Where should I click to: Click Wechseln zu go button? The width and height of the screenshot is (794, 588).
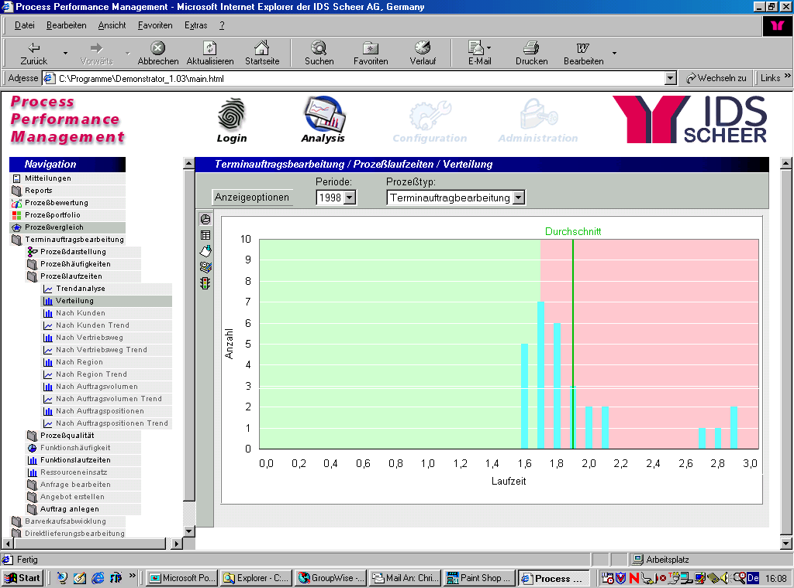[x=716, y=78]
